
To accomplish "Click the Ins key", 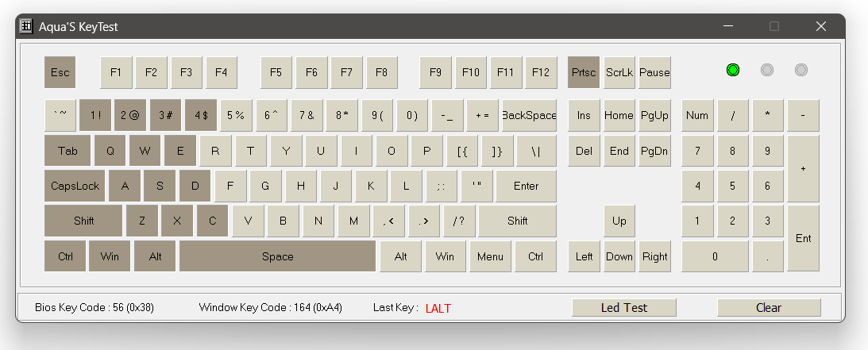I will click(x=584, y=115).
